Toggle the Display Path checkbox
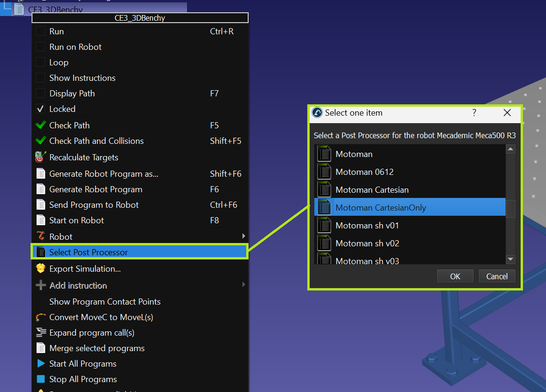This screenshot has width=546, height=392. click(41, 94)
